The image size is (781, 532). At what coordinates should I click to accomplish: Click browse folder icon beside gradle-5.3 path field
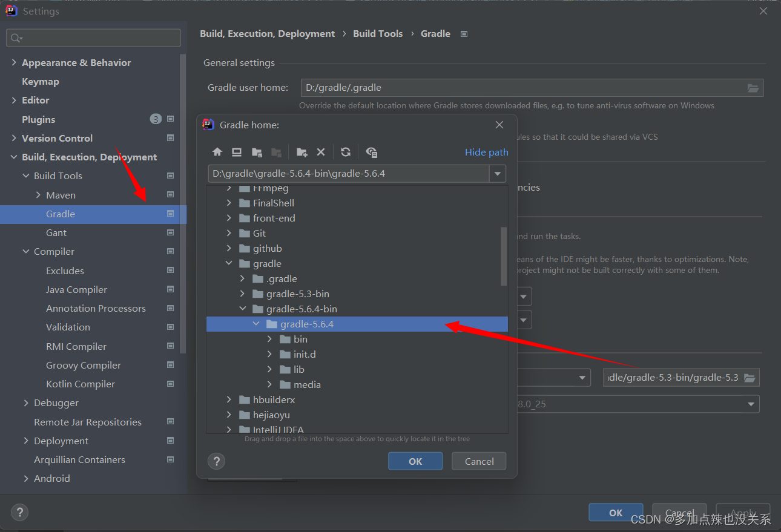coord(750,378)
